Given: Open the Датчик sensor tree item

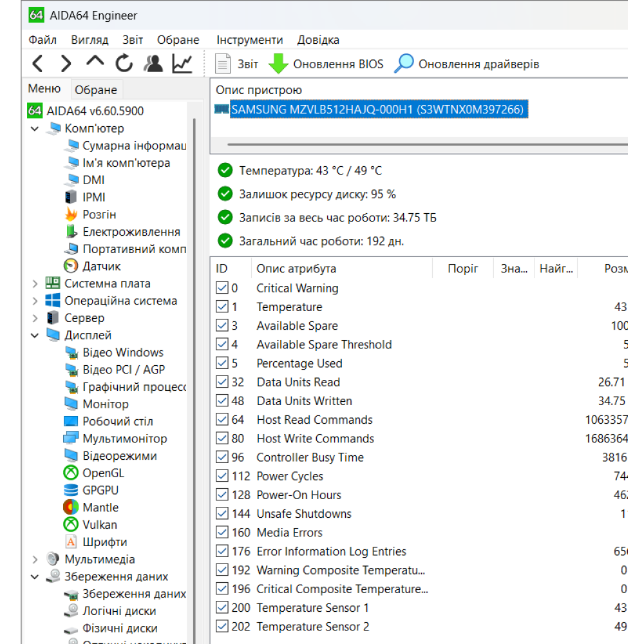Looking at the screenshot, I should 92,266.
